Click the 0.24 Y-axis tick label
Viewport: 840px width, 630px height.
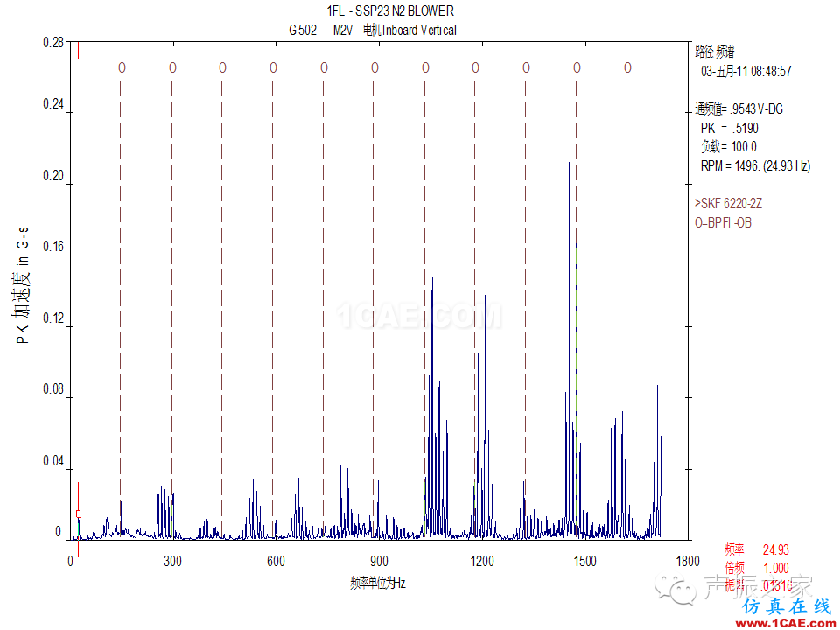[53, 104]
